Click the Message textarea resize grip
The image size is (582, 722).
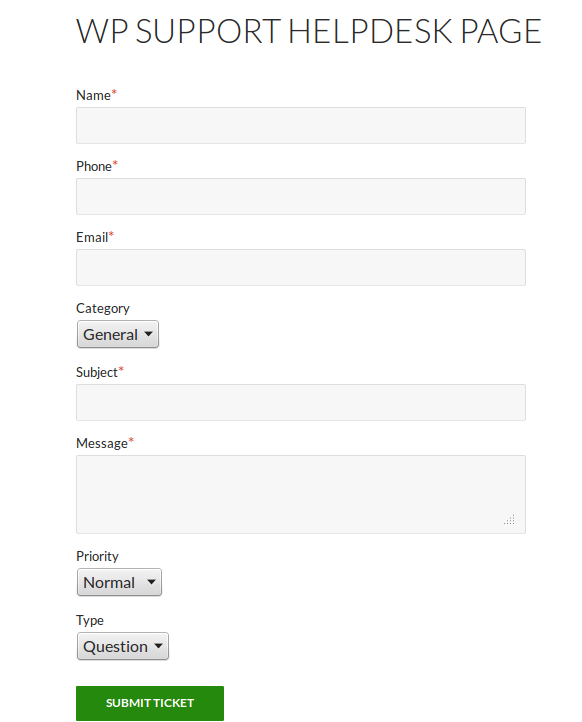point(509,520)
